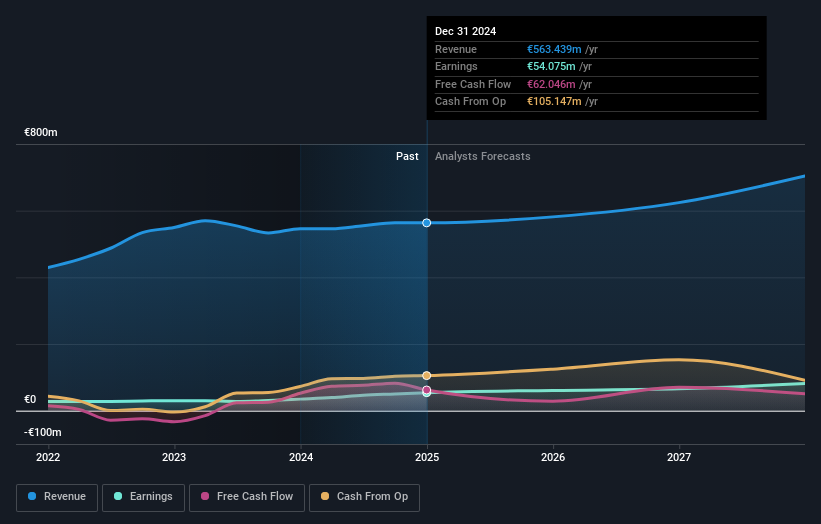Click the 2022 x-axis label
The image size is (821, 524).
[x=48, y=457]
